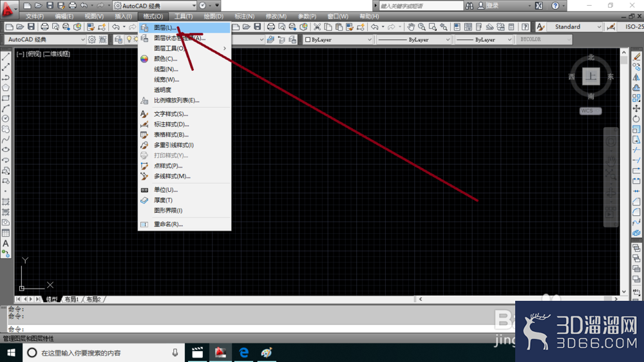The image size is (644, 362).
Task: Click the Erase tool in modify toolbar
Action: [x=636, y=57]
